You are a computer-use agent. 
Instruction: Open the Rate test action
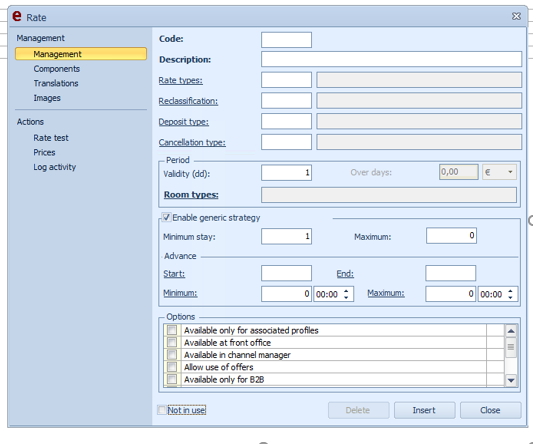tap(51, 138)
